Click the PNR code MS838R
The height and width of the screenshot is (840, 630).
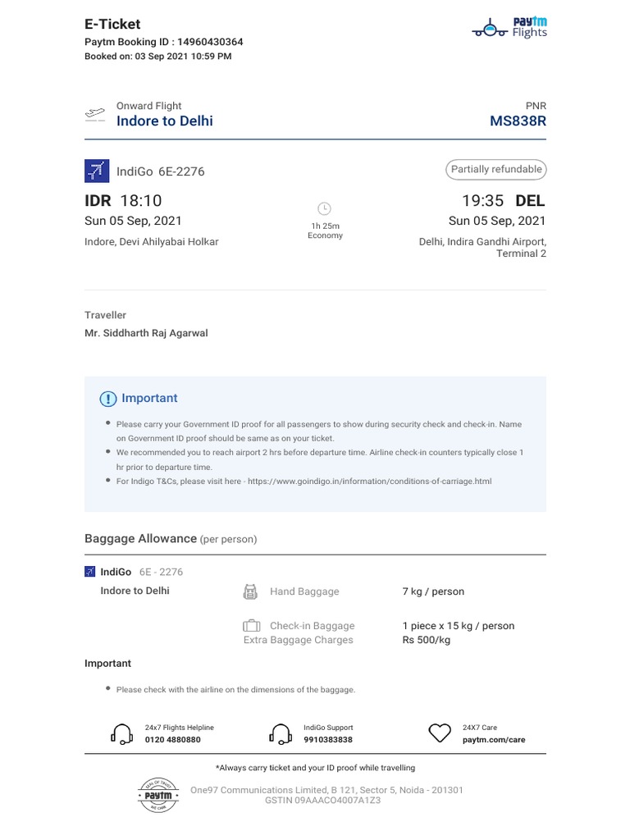tap(518, 121)
